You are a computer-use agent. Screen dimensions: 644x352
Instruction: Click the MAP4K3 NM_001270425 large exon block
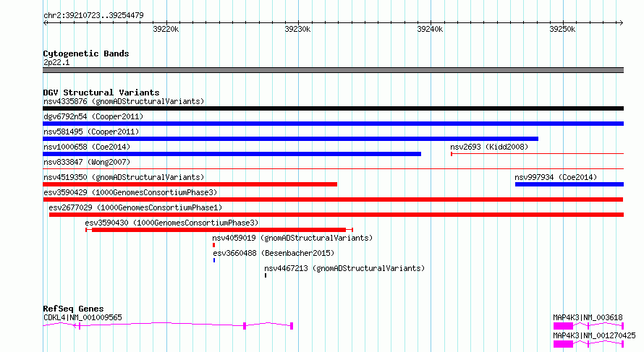[563, 344]
